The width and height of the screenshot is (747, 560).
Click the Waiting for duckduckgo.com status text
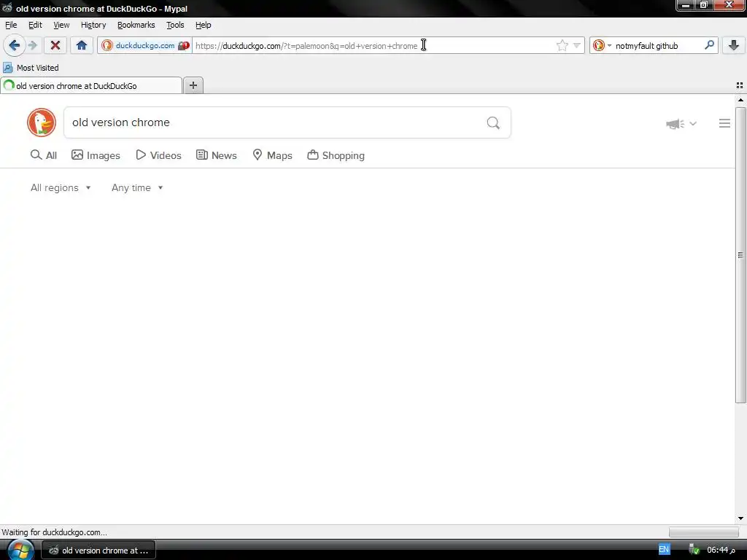pyautogui.click(x=54, y=532)
